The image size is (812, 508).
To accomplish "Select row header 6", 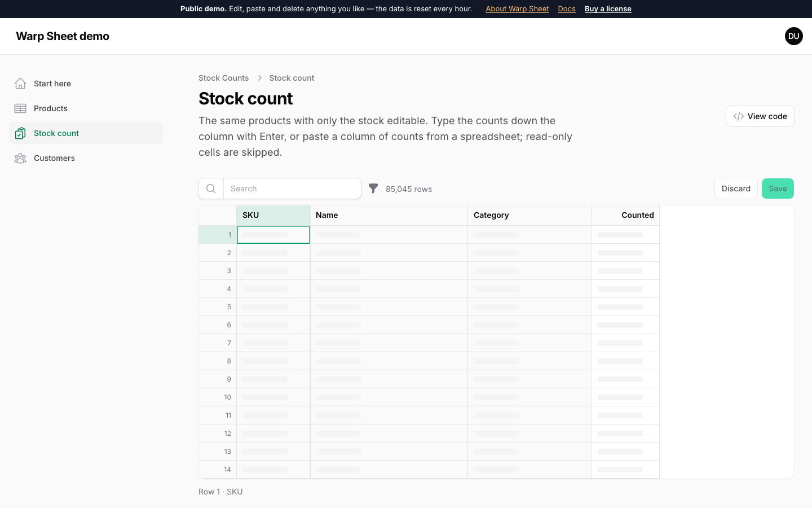I will 218,325.
